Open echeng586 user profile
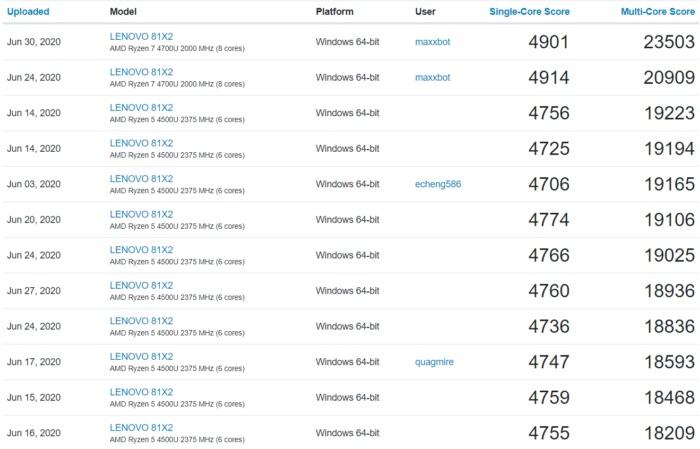 438,184
